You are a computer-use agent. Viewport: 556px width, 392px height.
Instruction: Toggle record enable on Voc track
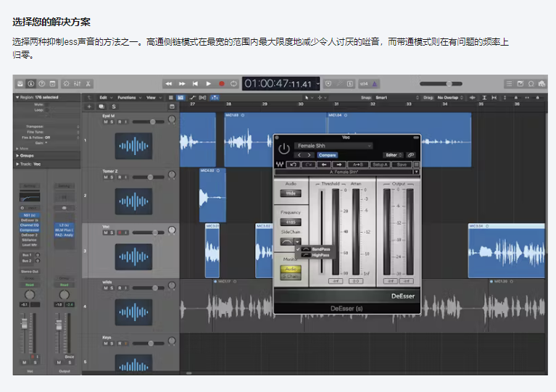point(120,233)
